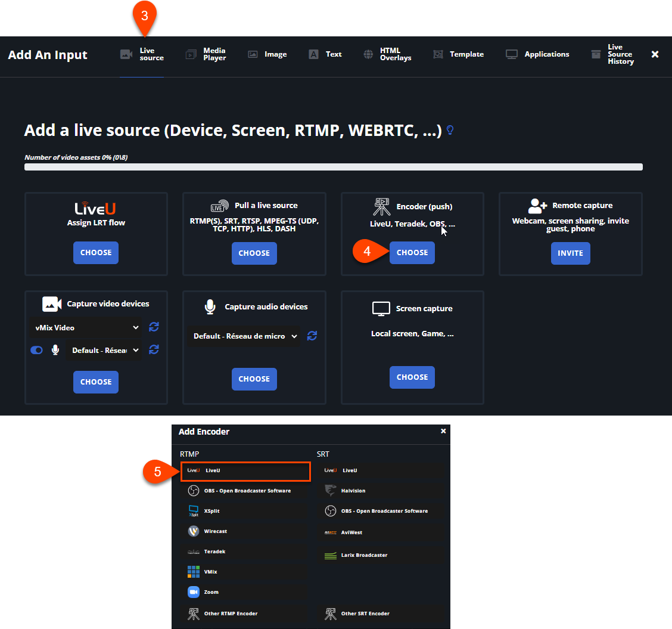Choose the Screen capture option
672x629 pixels.
point(412,377)
